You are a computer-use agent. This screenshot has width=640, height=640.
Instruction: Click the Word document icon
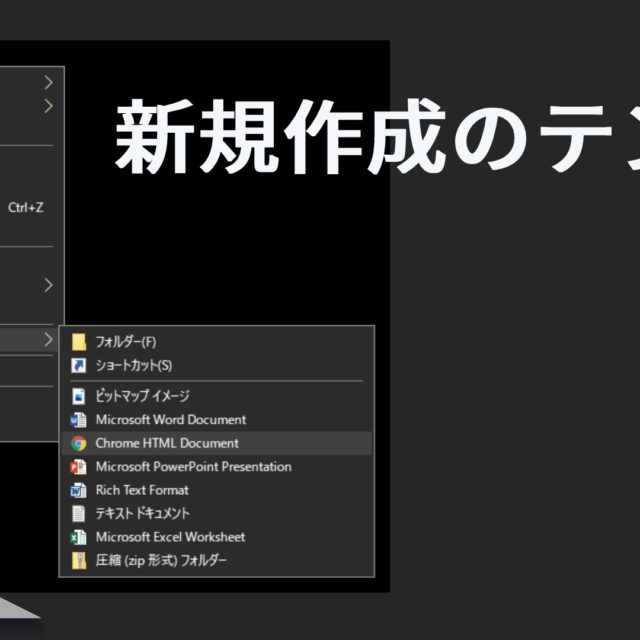point(78,420)
